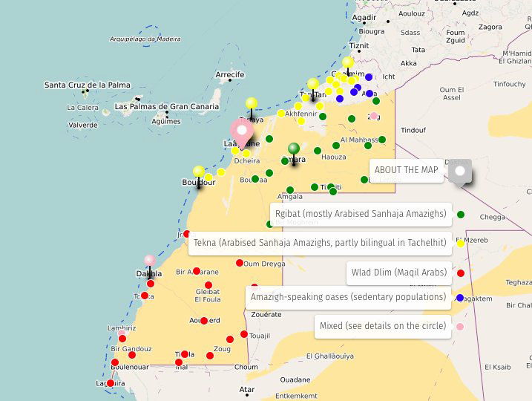Click the red dot next to Oum Dreyga
The width and height of the screenshot is (532, 401).
click(239, 263)
